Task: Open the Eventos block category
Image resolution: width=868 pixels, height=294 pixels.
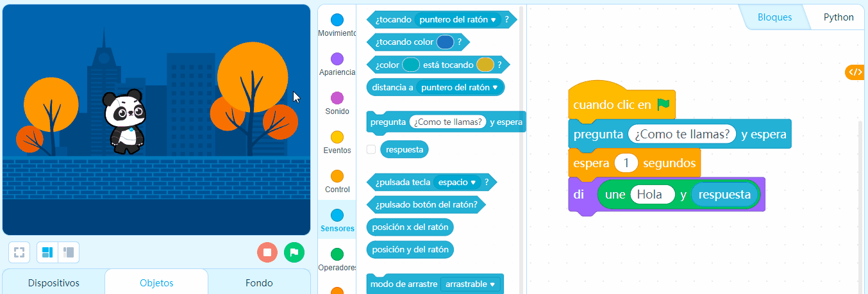Action: pos(337,143)
